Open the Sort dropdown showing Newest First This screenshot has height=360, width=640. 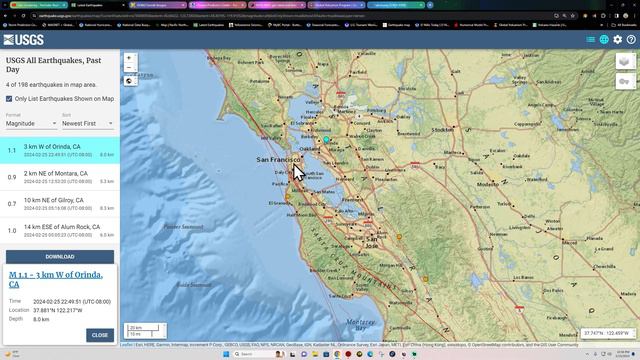(x=87, y=123)
